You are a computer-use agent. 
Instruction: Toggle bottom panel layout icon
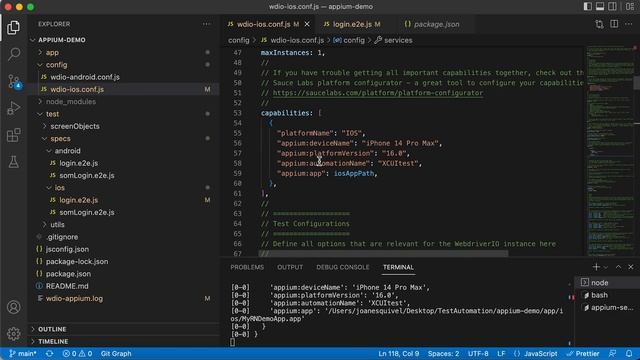coord(600,7)
